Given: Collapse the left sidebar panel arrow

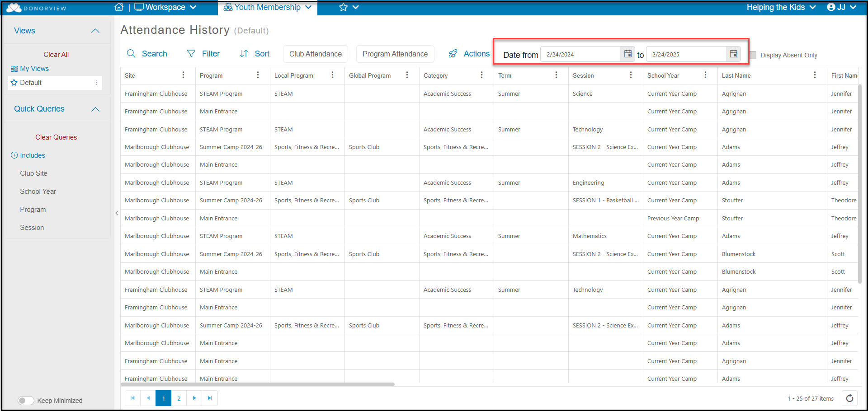Looking at the screenshot, I should click(117, 213).
